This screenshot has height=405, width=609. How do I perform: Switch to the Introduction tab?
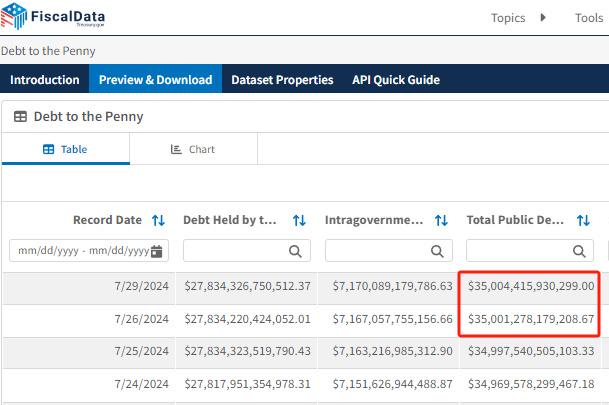[45, 80]
